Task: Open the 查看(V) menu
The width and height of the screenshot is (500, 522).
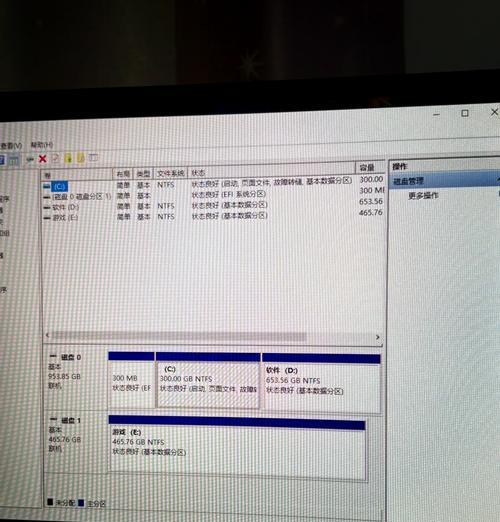Action: point(11,146)
